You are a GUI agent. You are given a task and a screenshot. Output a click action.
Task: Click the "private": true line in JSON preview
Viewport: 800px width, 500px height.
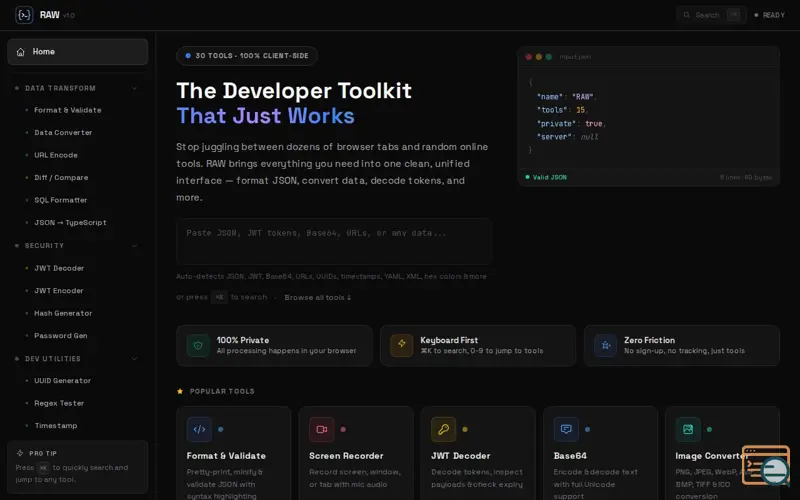pyautogui.click(x=571, y=123)
